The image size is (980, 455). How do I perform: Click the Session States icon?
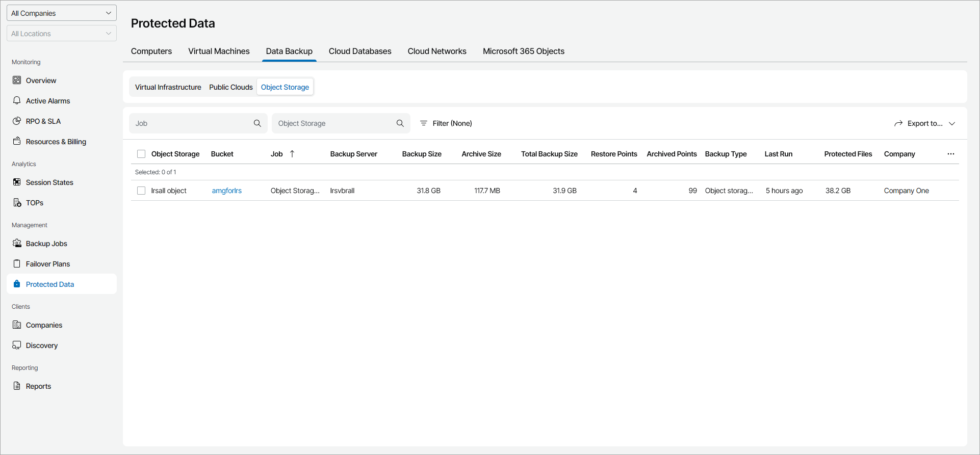click(17, 182)
